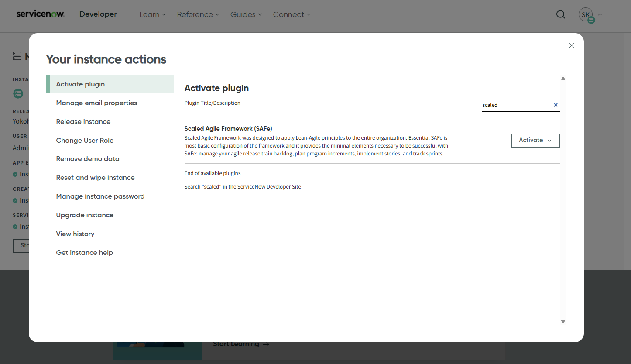Click into the plugin search input field
This screenshot has height=364, width=631.
515,105
